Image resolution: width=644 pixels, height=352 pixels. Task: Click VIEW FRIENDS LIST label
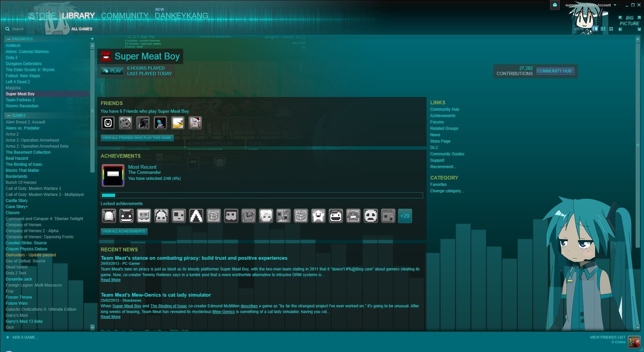tap(607, 337)
